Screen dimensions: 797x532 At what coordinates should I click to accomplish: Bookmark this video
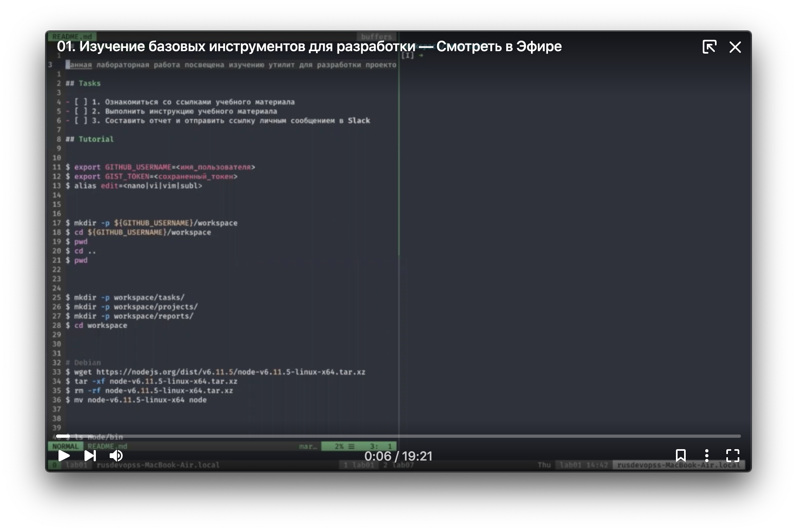pyautogui.click(x=681, y=455)
